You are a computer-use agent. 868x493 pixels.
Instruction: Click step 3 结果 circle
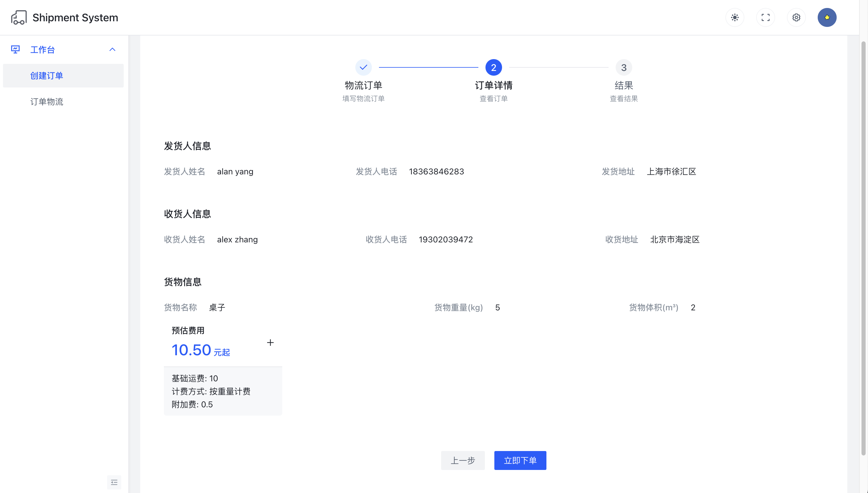click(623, 67)
